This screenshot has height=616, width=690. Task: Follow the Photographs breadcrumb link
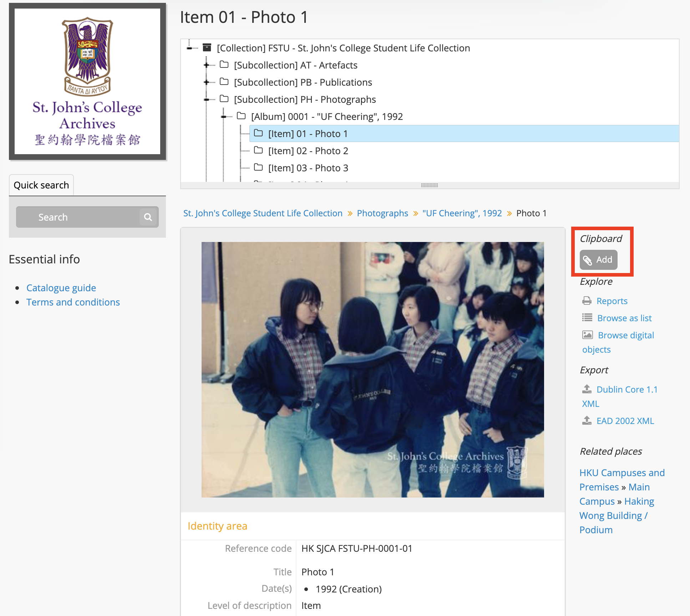point(382,213)
